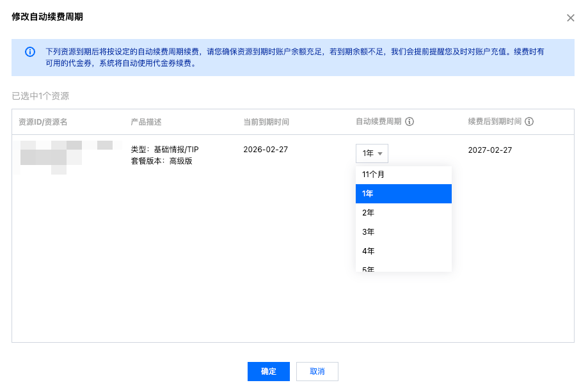Close the 修改自动续费周期 dialog
588x392 pixels.
(570, 18)
